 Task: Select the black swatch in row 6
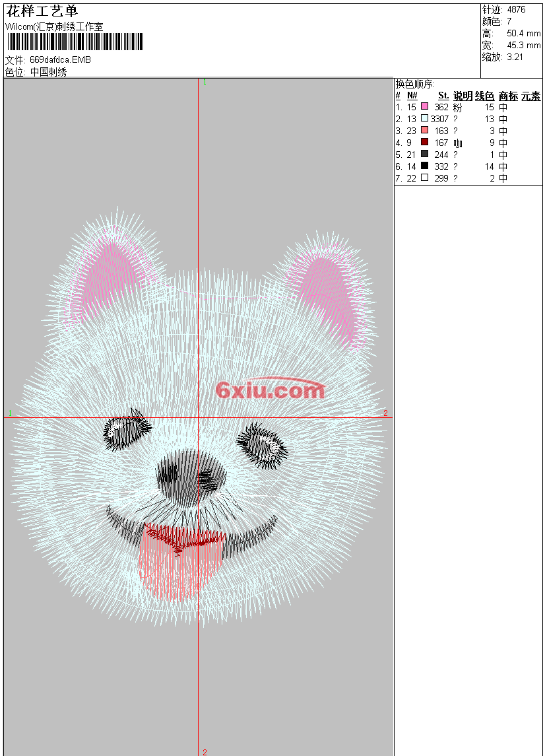(424, 166)
